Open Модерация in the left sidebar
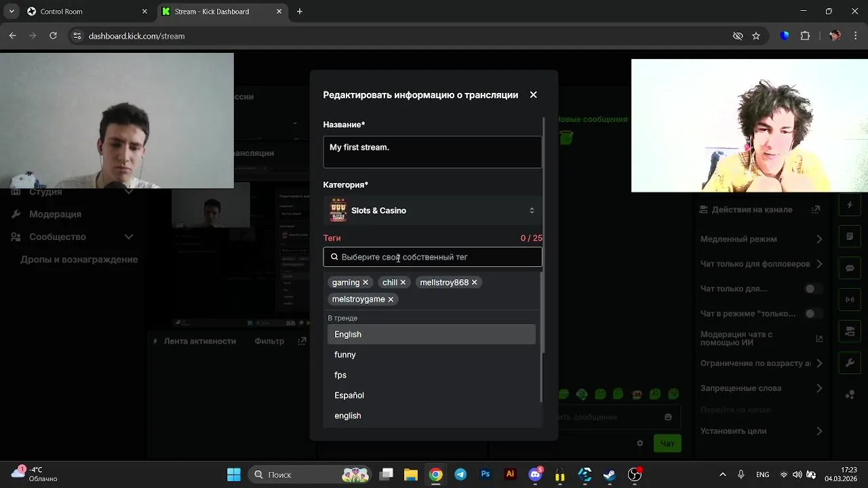The width and height of the screenshot is (868, 488). (x=55, y=214)
